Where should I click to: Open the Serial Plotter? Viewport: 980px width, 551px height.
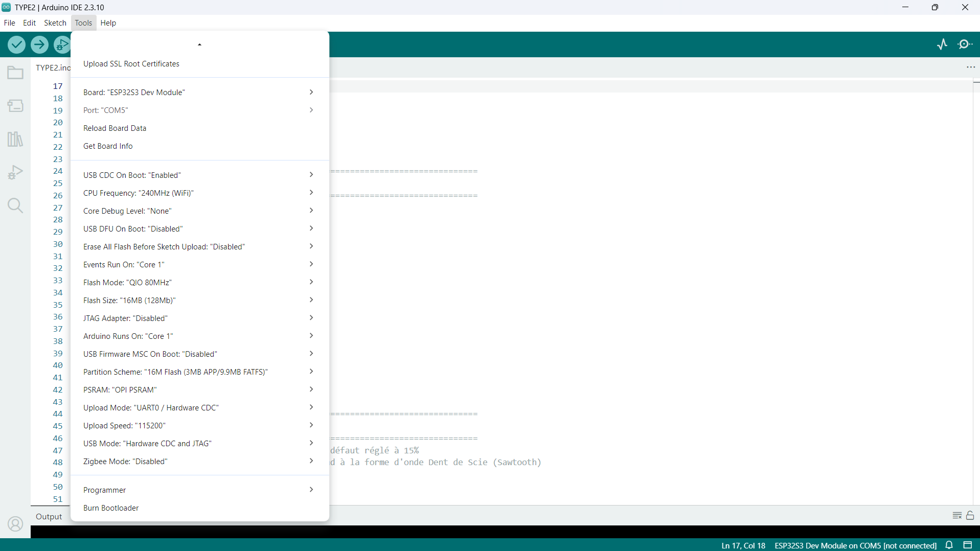click(942, 44)
